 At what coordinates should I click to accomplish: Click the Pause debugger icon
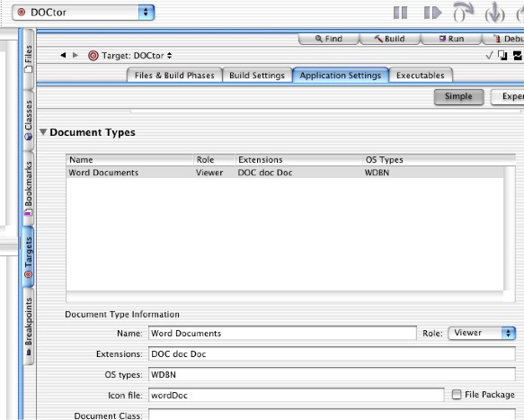[x=400, y=13]
